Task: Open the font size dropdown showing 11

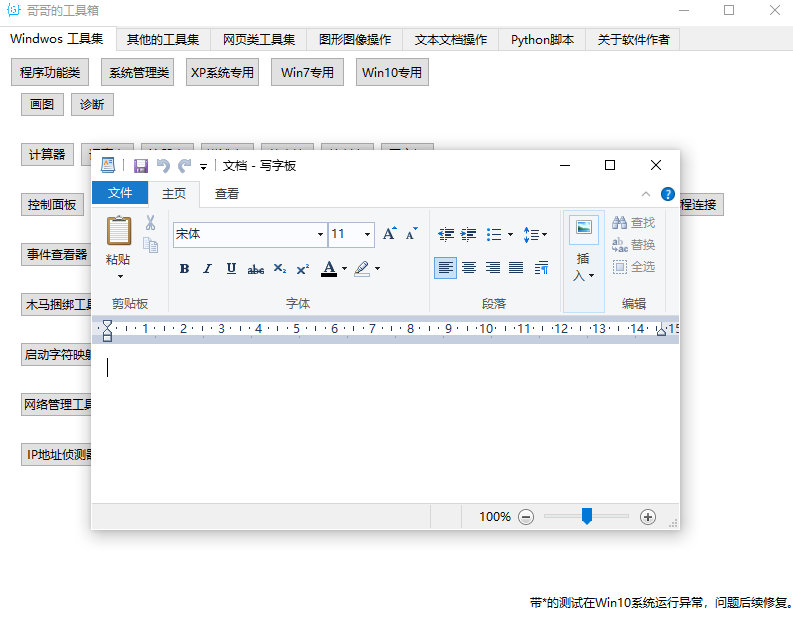Action: (x=367, y=234)
